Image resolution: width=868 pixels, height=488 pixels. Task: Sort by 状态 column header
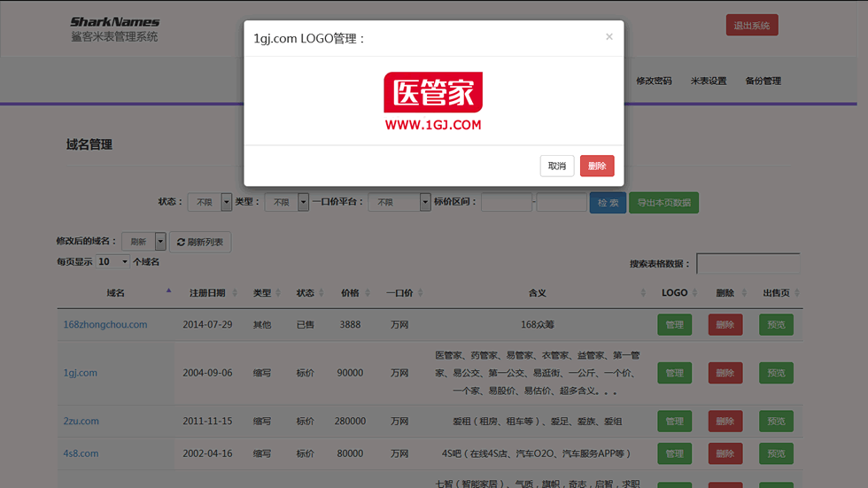305,292
